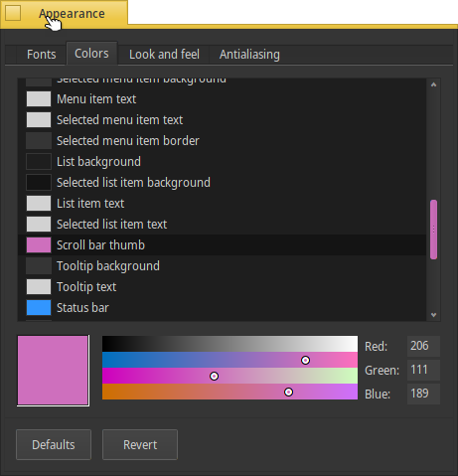
Task: Select Selected list item text row
Action: pyautogui.click(x=222, y=225)
